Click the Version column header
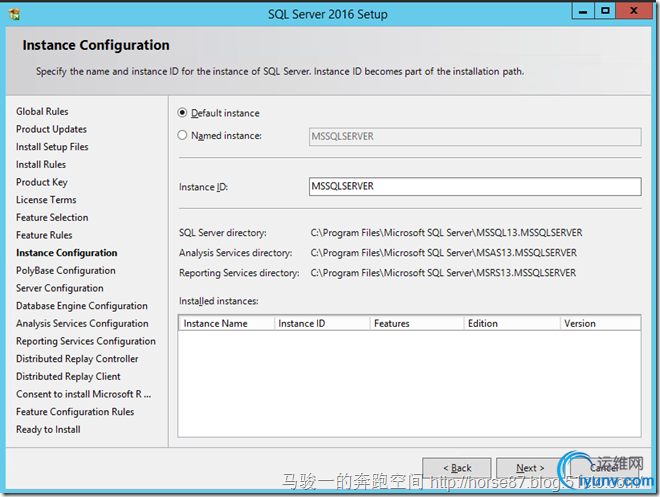 tap(601, 323)
